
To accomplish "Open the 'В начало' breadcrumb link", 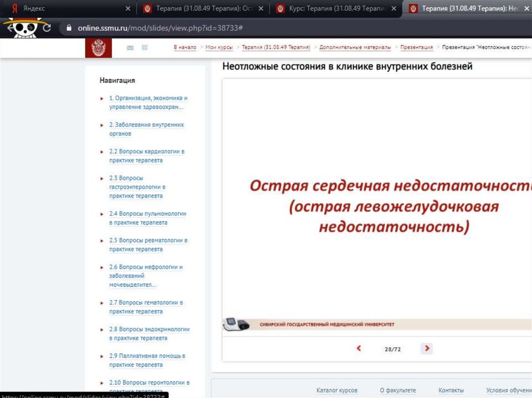I will click(185, 47).
